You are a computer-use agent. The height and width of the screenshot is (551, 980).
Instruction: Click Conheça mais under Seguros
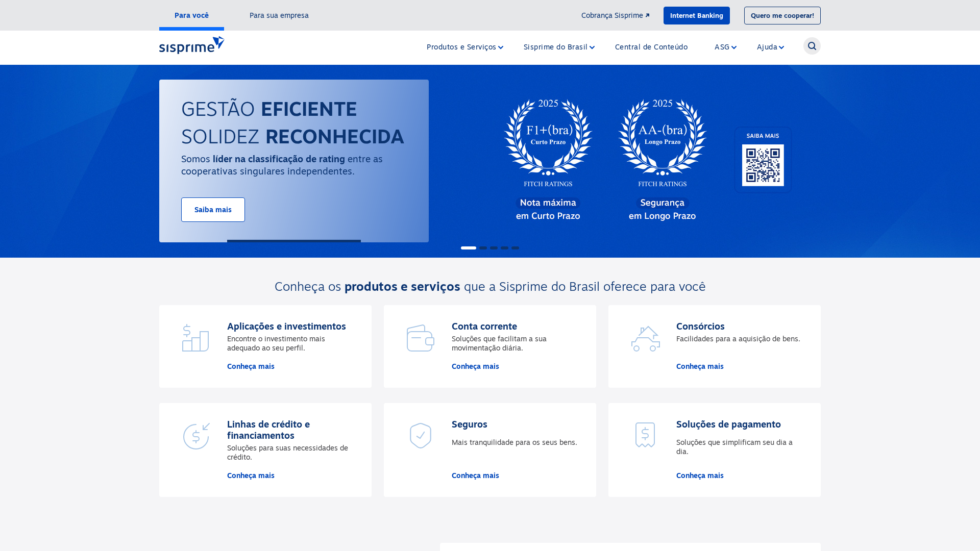coord(475,475)
